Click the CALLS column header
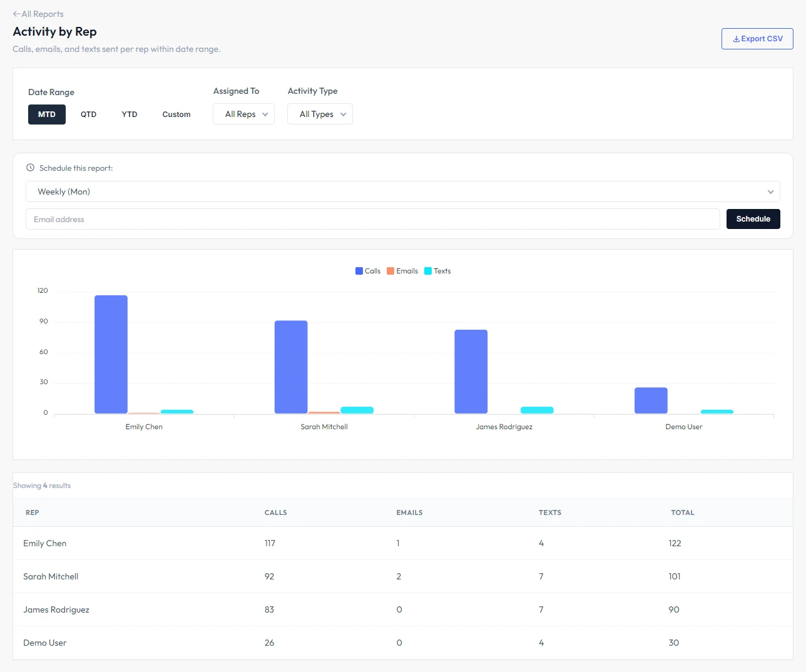Image resolution: width=806 pixels, height=672 pixels. coord(276,512)
